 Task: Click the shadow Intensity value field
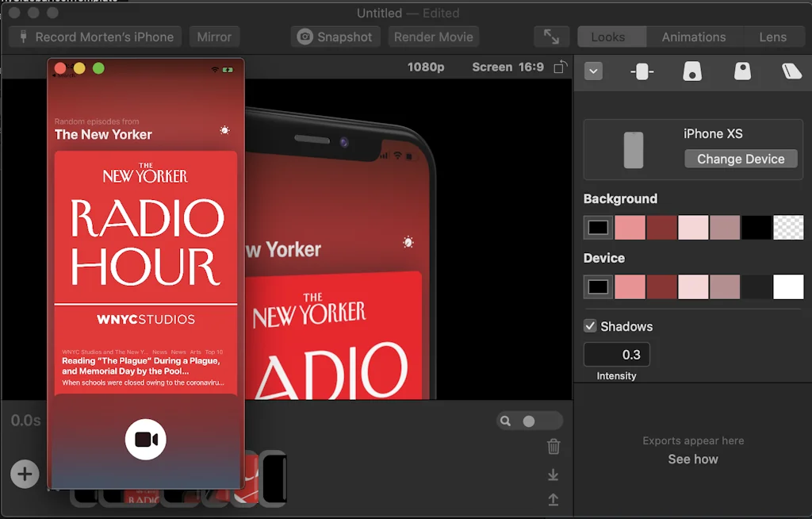pyautogui.click(x=617, y=355)
